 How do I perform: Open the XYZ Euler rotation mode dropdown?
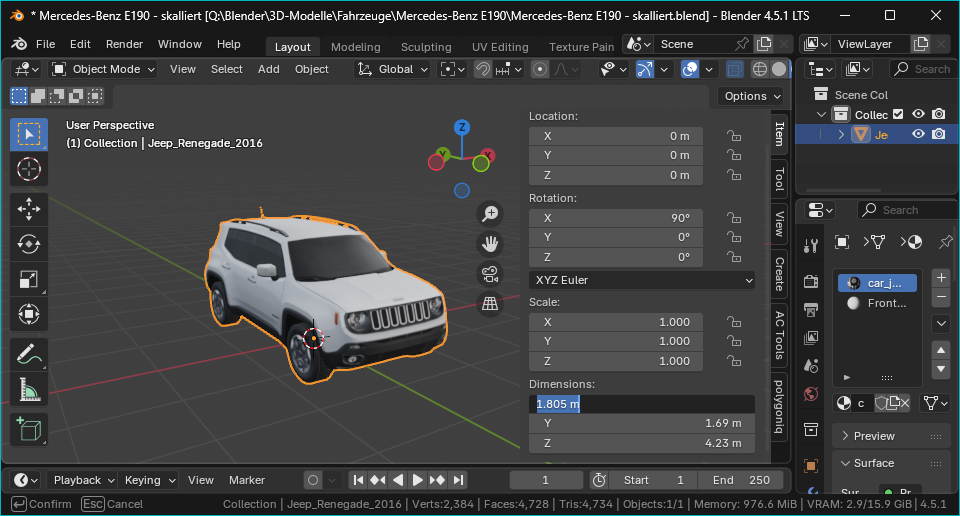[x=642, y=280]
